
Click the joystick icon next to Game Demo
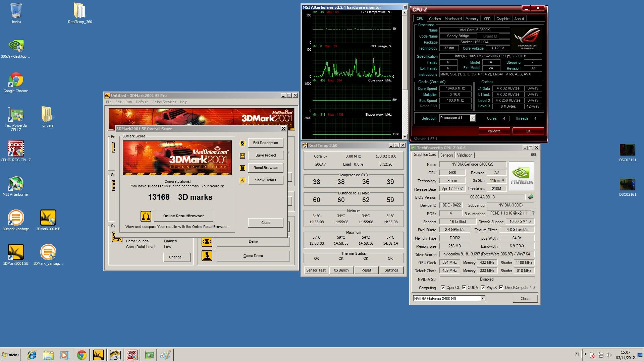click(x=207, y=256)
